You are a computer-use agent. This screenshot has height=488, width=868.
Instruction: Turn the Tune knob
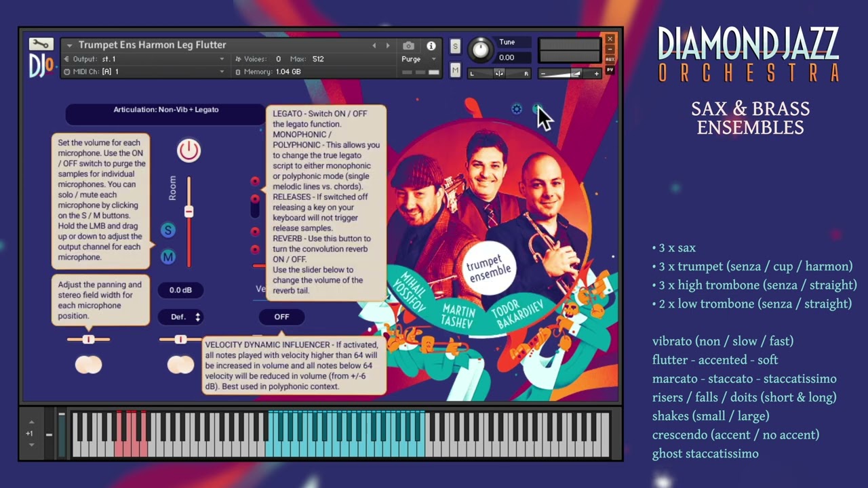tap(480, 49)
